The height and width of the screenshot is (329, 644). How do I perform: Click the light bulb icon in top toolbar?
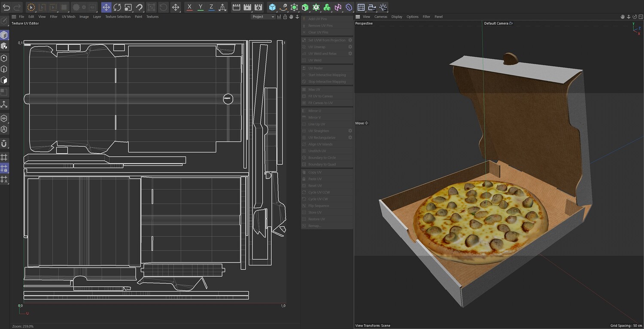coord(383,7)
